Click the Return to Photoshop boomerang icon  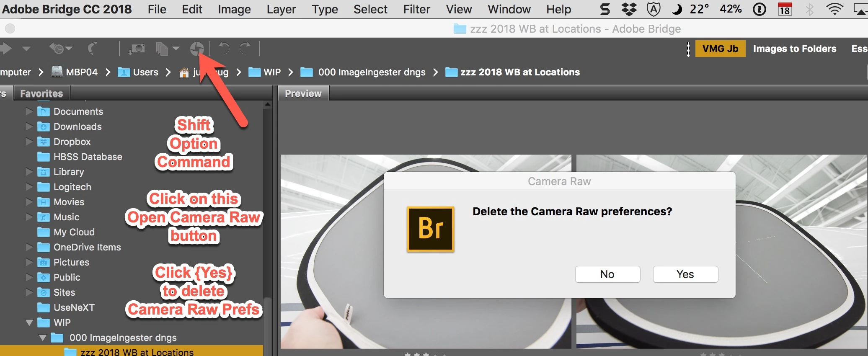[93, 49]
